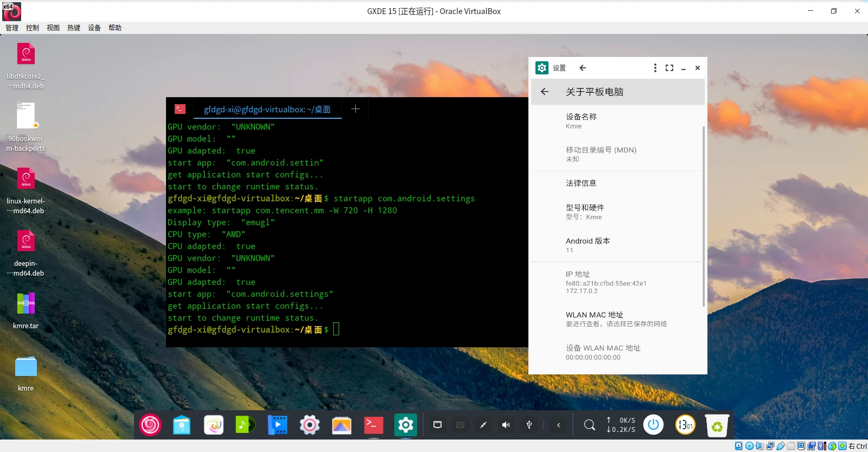Click the pen-shaped tray icon in dock
The height and width of the screenshot is (452, 868).
(483, 425)
